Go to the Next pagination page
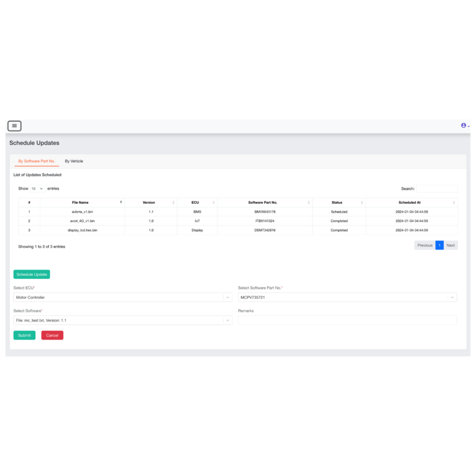This screenshot has width=476, height=476. pos(451,245)
